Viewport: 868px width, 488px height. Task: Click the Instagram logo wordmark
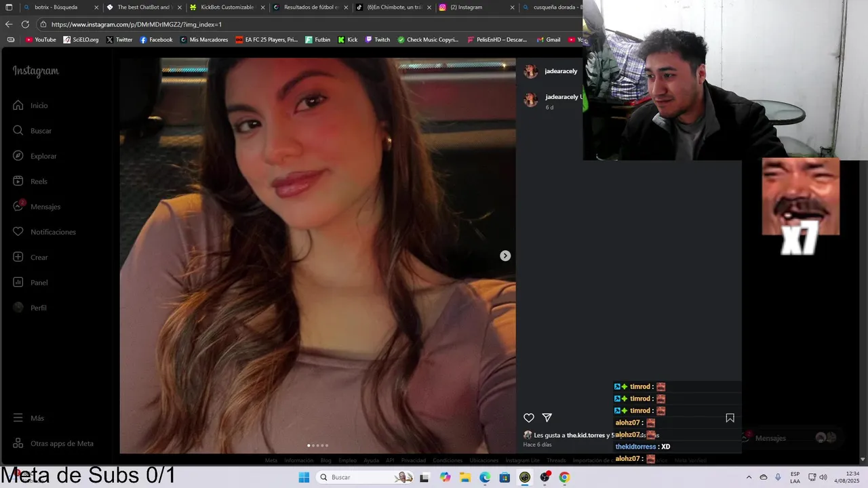pyautogui.click(x=35, y=71)
